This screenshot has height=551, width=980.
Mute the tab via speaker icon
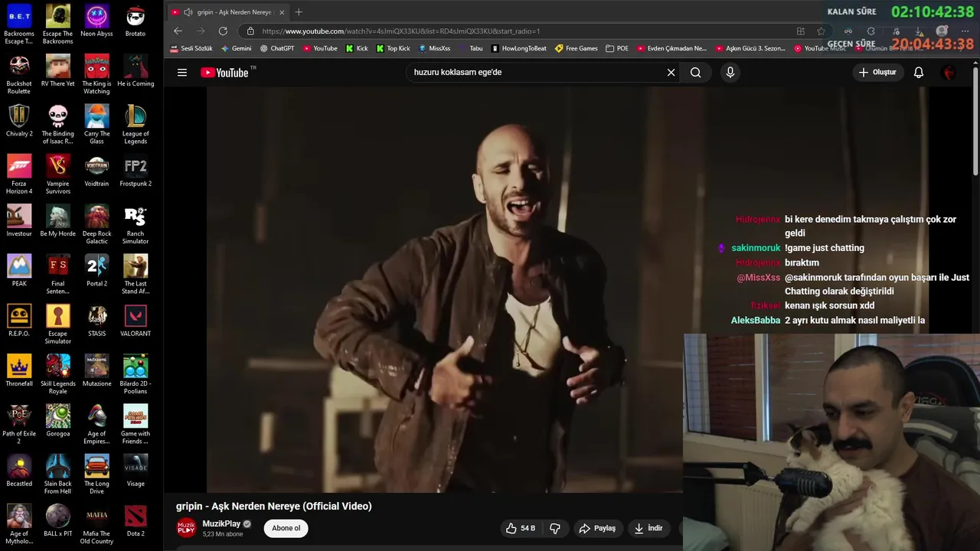188,12
